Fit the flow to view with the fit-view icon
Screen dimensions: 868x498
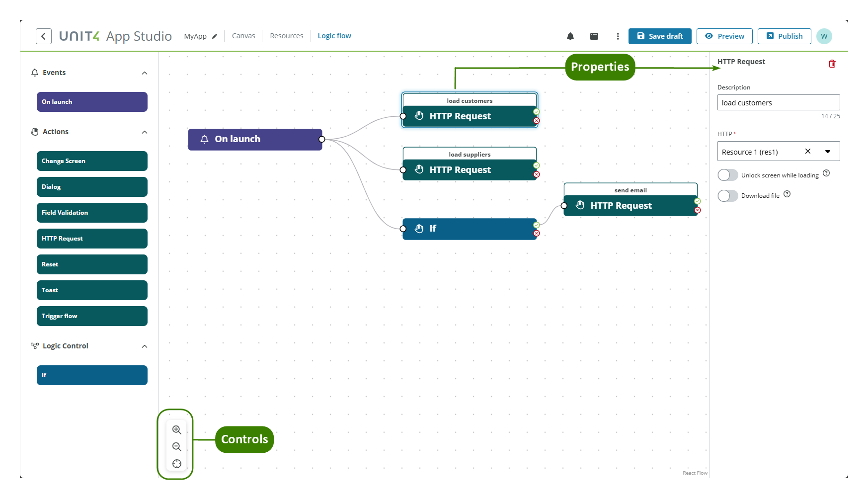[176, 463]
